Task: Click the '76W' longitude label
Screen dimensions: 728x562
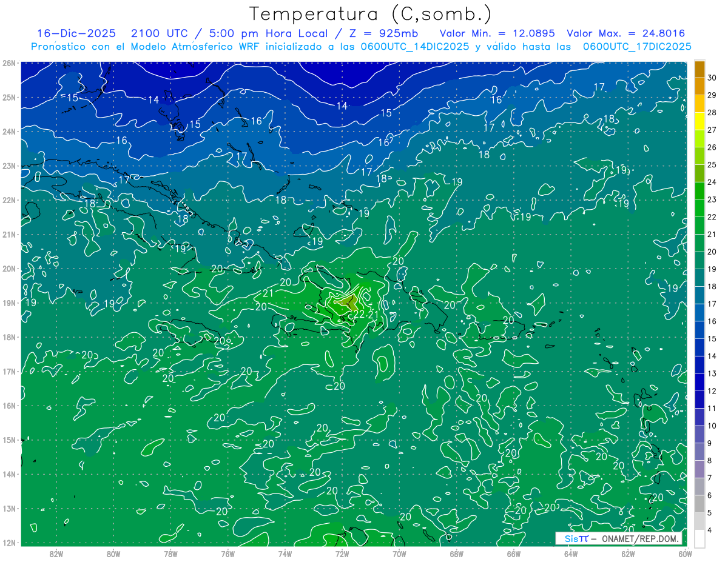Action: pos(227,554)
